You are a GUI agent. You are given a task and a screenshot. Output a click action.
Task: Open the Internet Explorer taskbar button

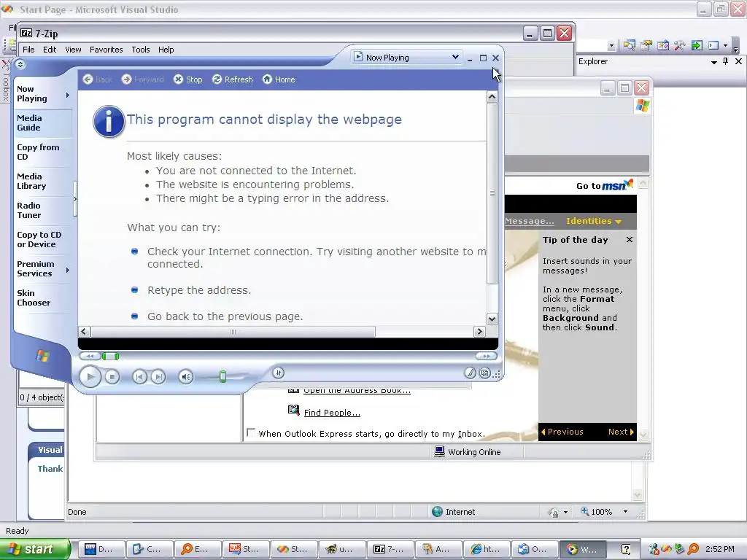pos(487,549)
